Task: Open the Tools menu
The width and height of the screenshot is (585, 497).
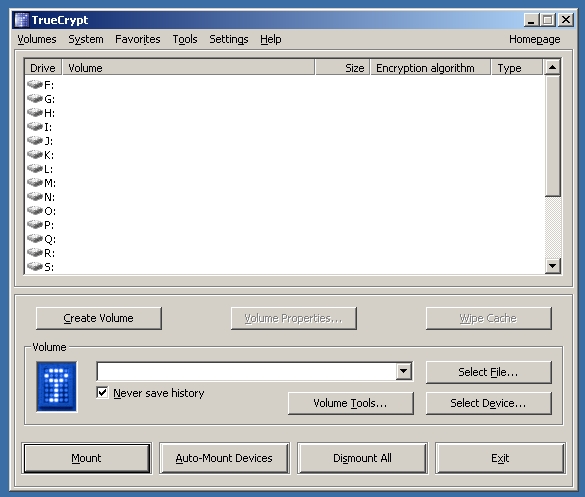Action: pos(185,39)
